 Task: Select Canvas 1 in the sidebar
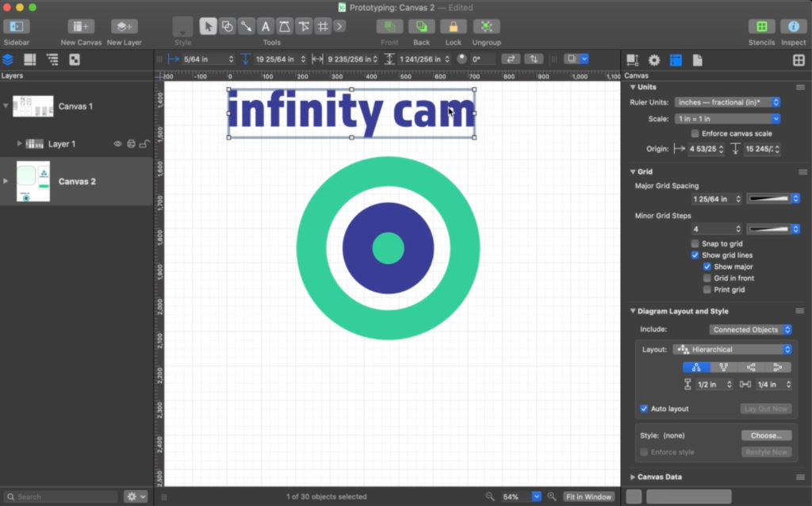[x=75, y=106]
